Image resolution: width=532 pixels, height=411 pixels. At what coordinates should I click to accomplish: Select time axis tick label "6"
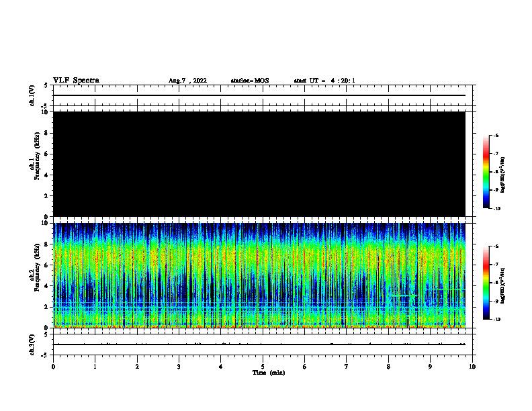pos(305,367)
